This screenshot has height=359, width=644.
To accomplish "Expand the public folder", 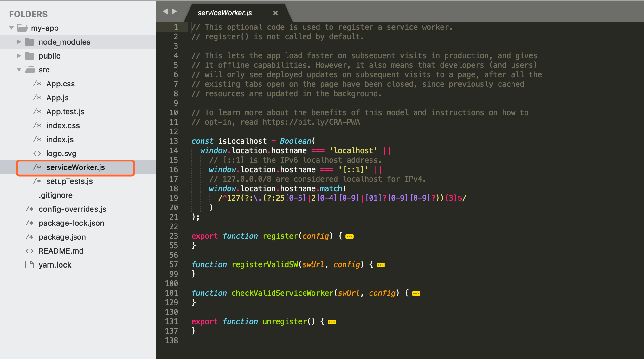I will coord(19,56).
